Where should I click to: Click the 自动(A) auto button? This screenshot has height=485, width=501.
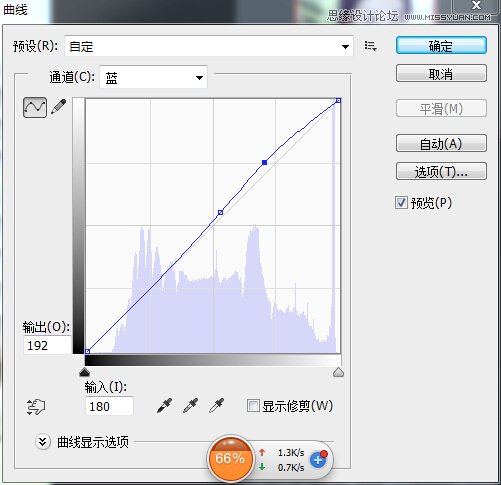pos(441,143)
